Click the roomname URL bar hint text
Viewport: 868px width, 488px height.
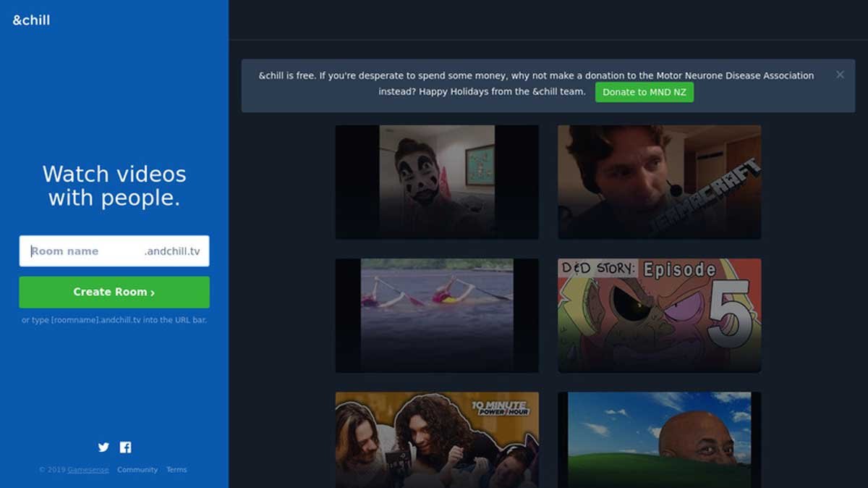tap(114, 320)
